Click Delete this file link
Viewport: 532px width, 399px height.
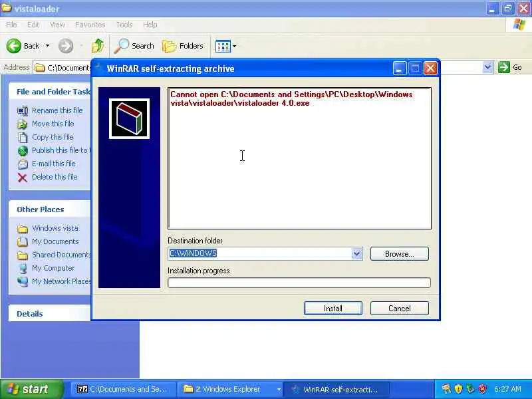(55, 177)
